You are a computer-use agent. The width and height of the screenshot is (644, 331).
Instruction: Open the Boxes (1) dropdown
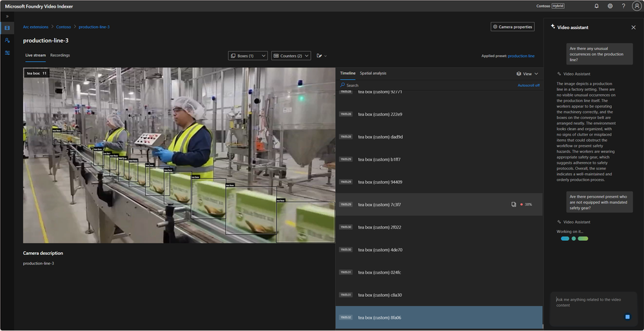(x=248, y=56)
